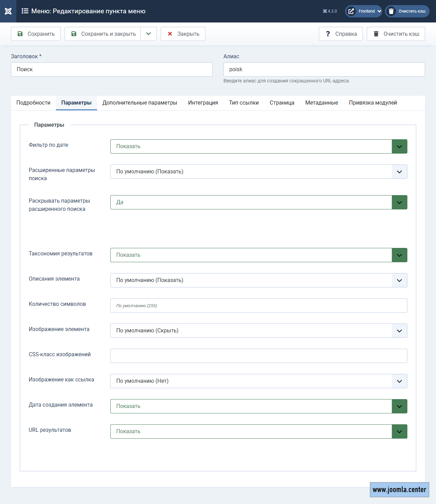Switch to the Подробности tab
This screenshot has height=504, width=436.
(x=33, y=103)
